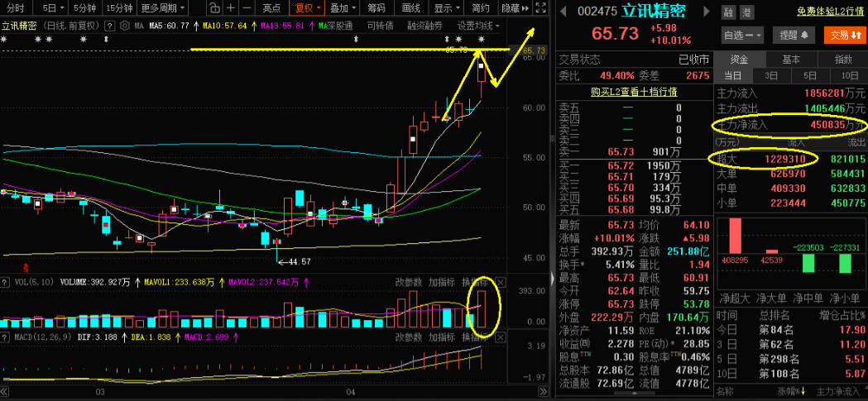Click 购买L2查看十档行情 link
The image size is (868, 401).
point(634,92)
